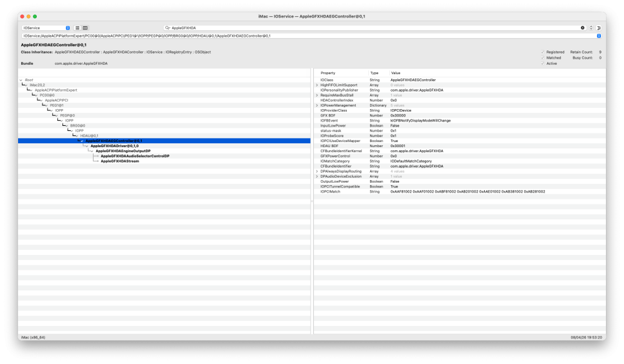Toggle the Registered checkbox

[542, 52]
